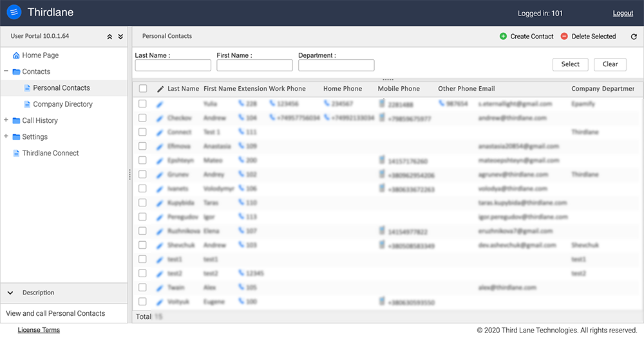Screen dimensions: 644x337
Task: Check the checkbox for Yulia's row
Action: pos(142,104)
